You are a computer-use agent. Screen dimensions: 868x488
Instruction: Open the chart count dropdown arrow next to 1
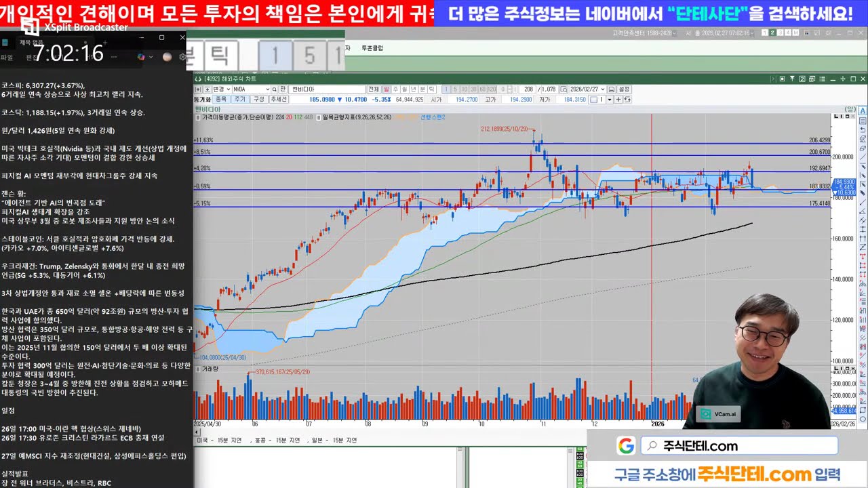tap(610, 99)
